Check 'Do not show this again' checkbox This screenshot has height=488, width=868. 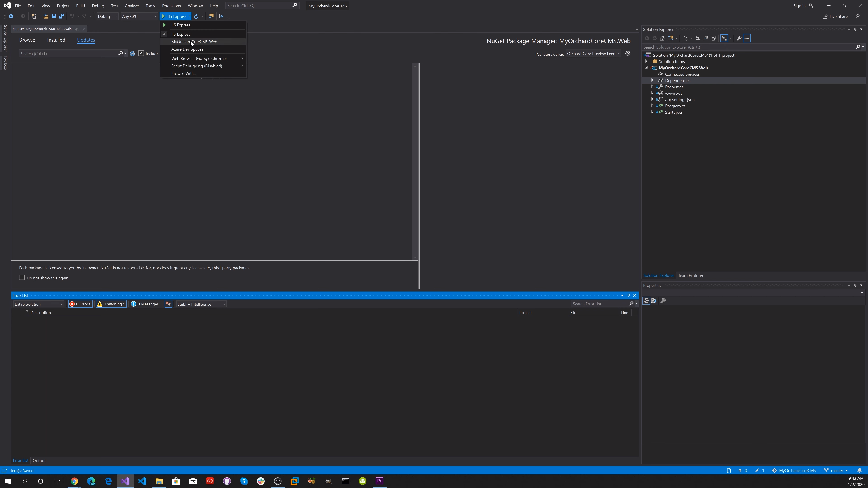coord(22,277)
